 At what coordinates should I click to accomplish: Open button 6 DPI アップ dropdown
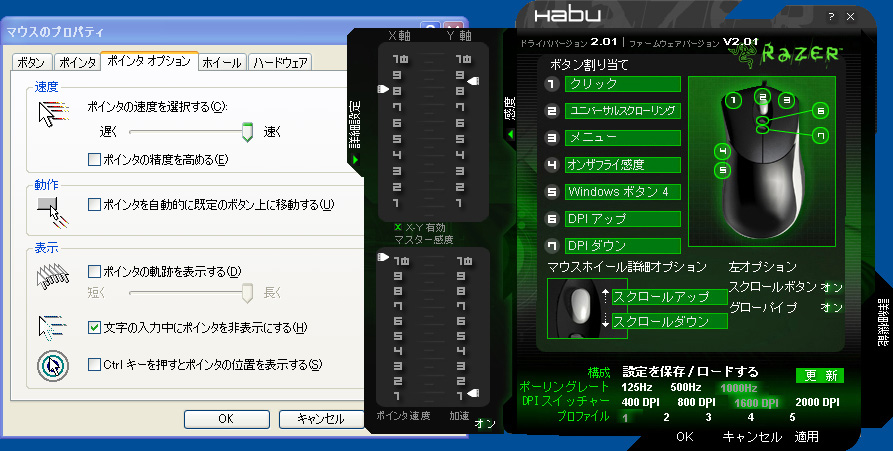[622, 219]
